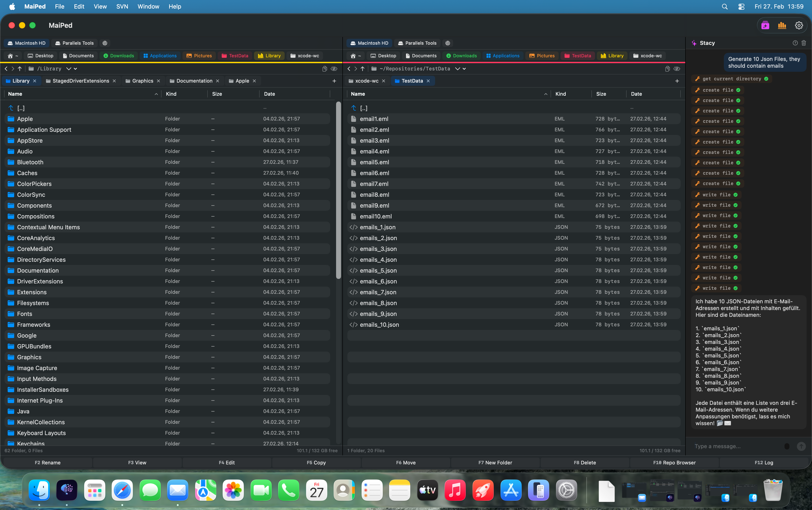Toggle hidden files eye icon in left pane
812x510 pixels.
click(334, 68)
